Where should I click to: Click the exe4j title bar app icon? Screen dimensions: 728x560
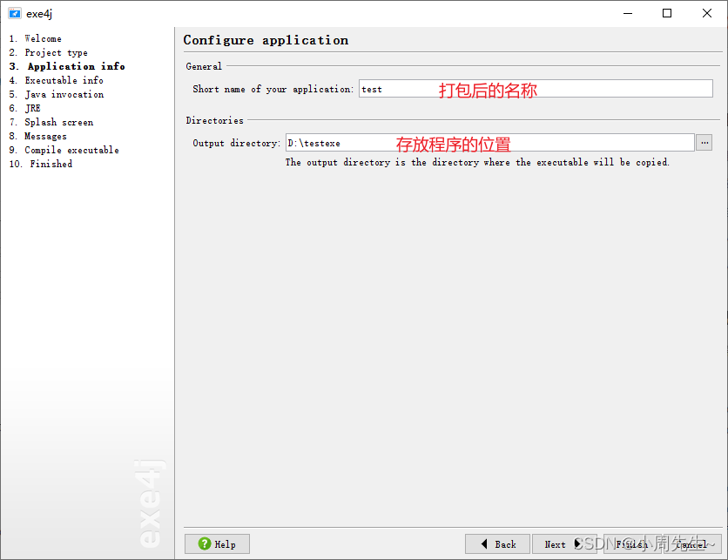pos(15,13)
